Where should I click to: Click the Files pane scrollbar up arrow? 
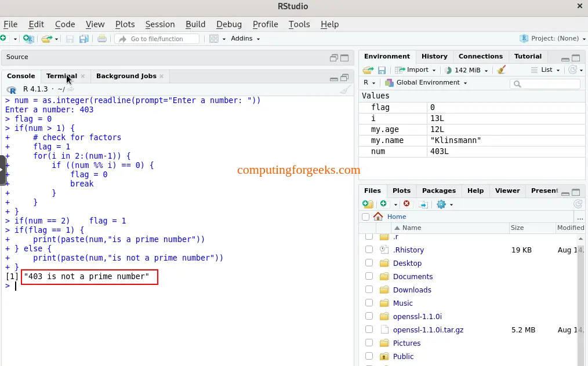tap(580, 238)
